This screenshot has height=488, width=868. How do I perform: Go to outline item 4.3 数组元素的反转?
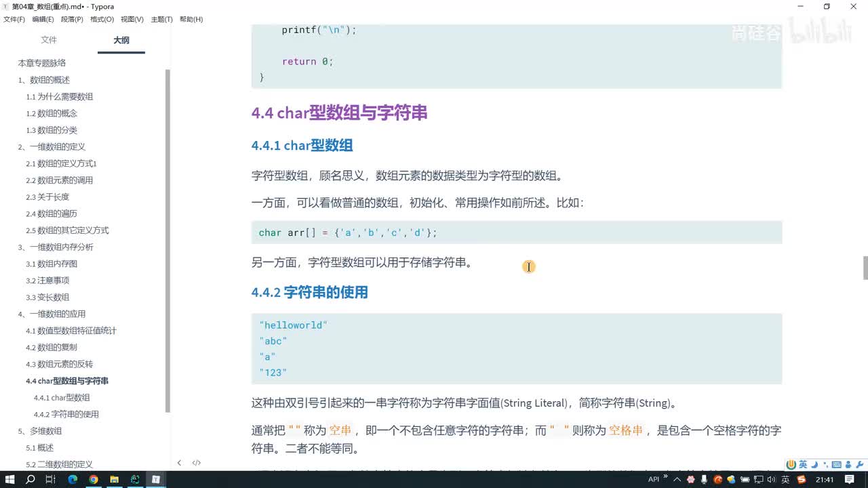(60, 364)
